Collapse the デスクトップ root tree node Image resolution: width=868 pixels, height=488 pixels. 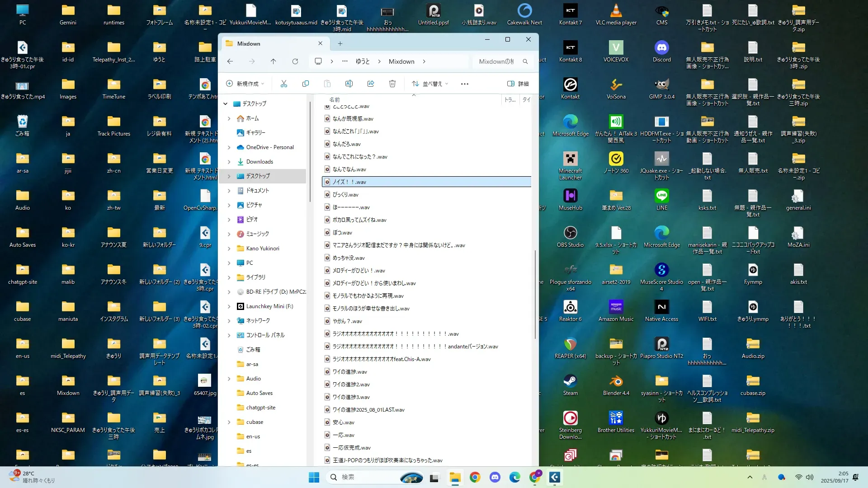coord(226,103)
